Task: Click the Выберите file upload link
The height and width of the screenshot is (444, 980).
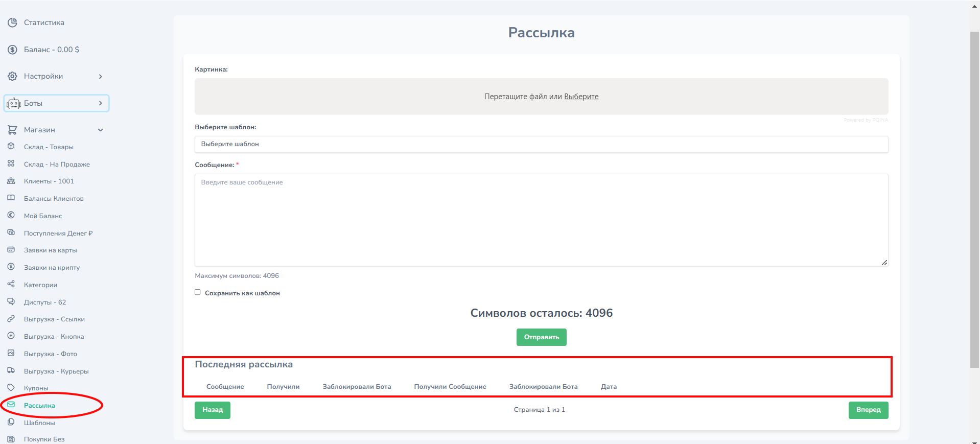Action: point(581,97)
